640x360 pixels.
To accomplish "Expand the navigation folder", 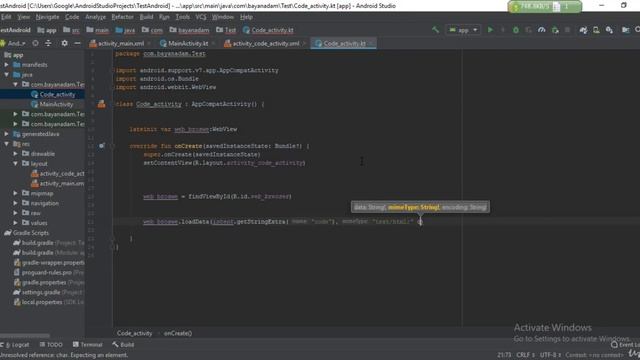I will (16, 203).
